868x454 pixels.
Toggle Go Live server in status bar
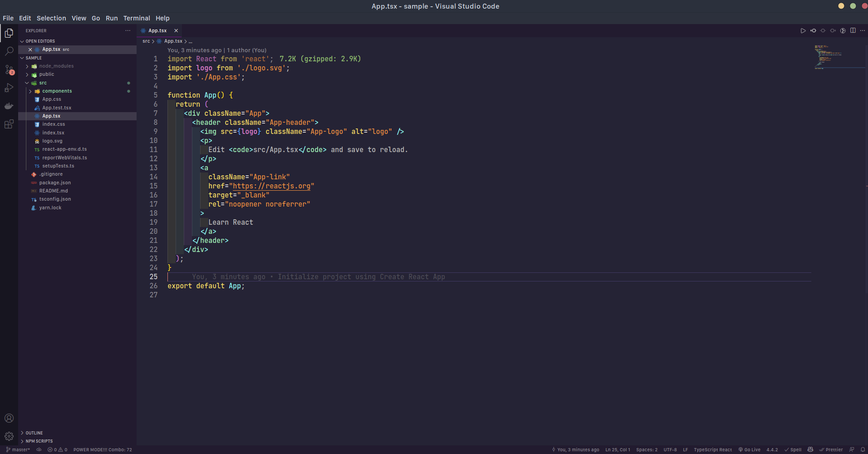pyautogui.click(x=749, y=449)
